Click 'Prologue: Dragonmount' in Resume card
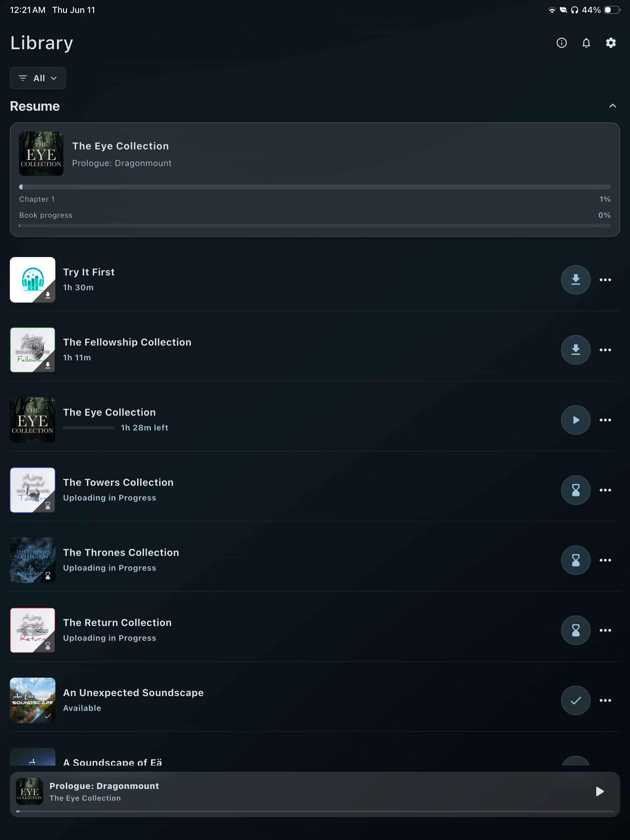Image resolution: width=630 pixels, height=840 pixels. [x=122, y=163]
